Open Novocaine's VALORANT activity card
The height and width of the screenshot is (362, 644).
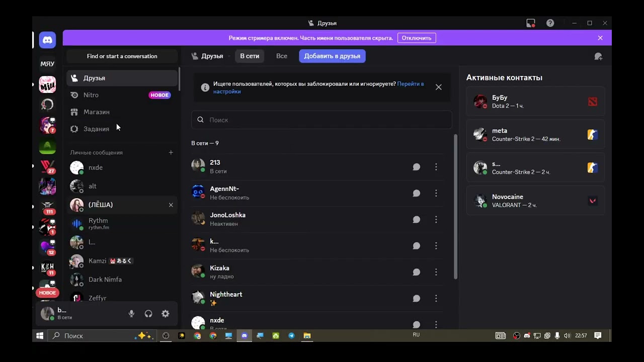tap(535, 201)
